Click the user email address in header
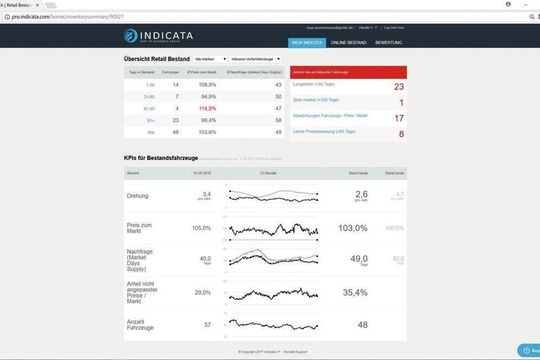 click(x=330, y=28)
